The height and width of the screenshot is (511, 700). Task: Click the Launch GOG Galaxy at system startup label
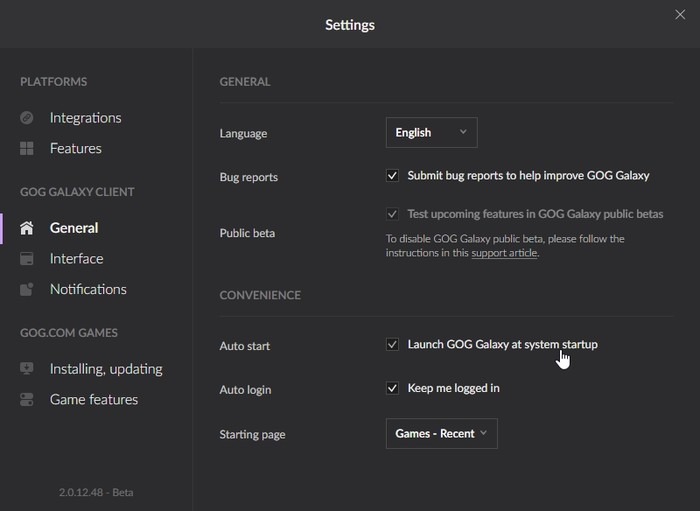click(502, 344)
